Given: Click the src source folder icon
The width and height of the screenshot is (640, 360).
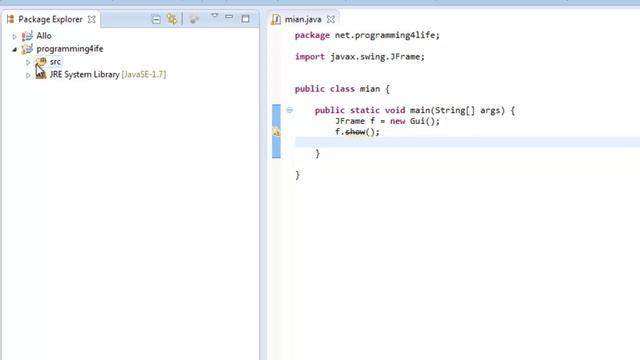Looking at the screenshot, I should click(x=41, y=62).
